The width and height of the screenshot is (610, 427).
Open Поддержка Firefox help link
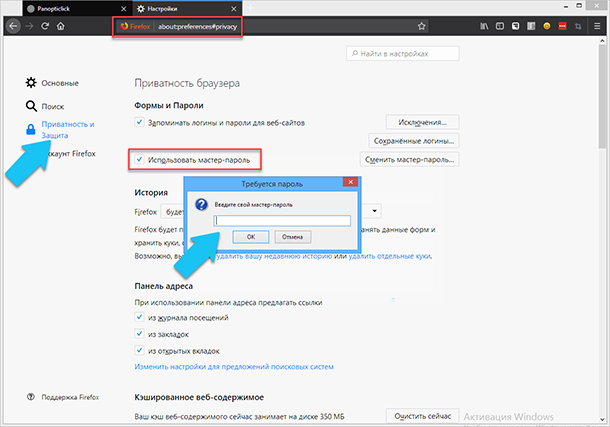pyautogui.click(x=63, y=397)
